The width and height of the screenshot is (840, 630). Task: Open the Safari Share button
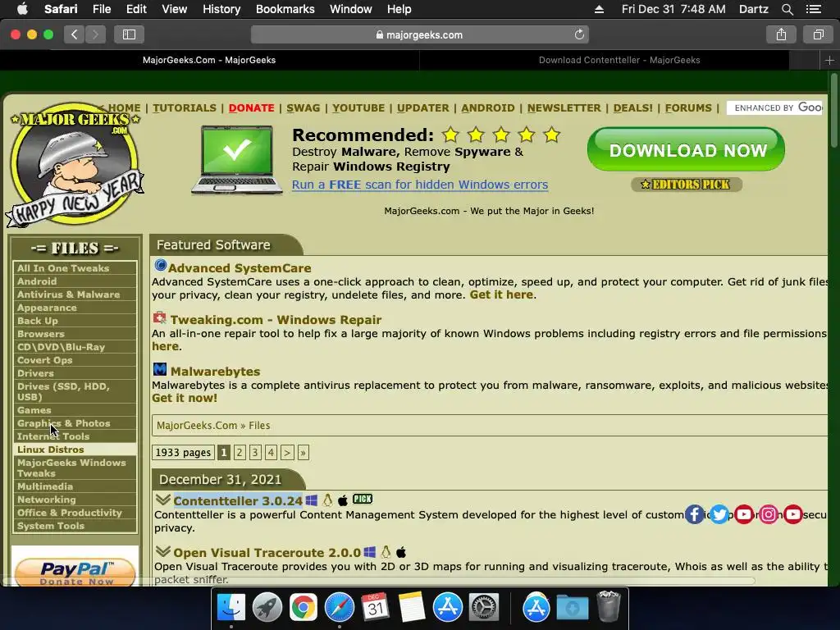781,34
